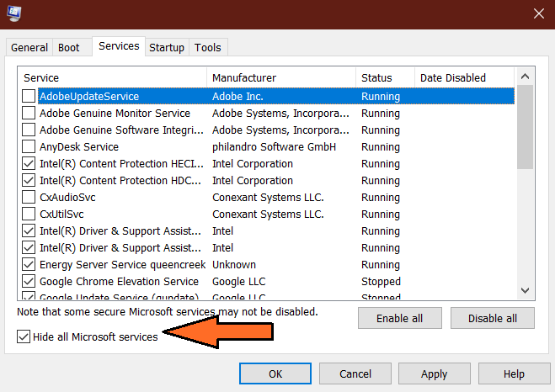Screen dimensions: 555x392
Task: Uncheck Google Chrome Elevation Service
Action: [29, 281]
